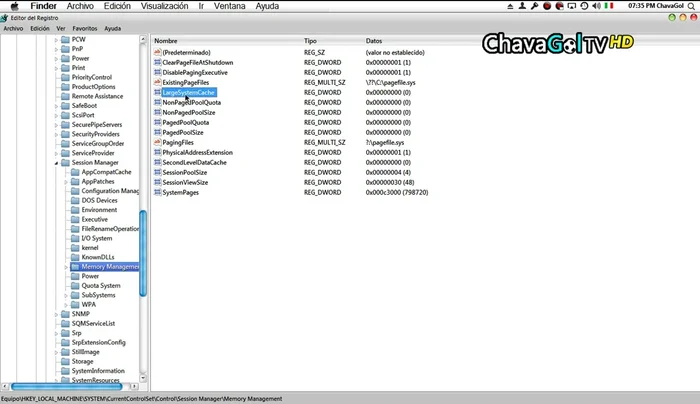The width and height of the screenshot is (700, 404).
Task: Open the Ayuda menu in Registry Editor
Action: (112, 28)
